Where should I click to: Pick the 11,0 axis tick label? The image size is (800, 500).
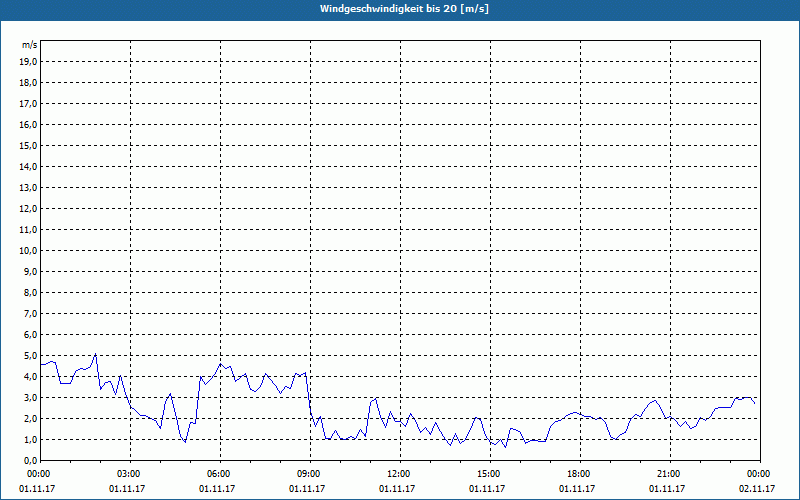tap(28, 230)
